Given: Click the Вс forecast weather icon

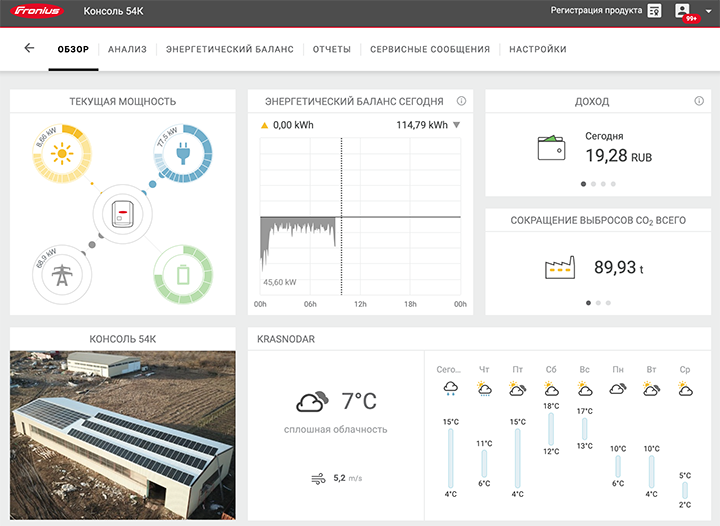Looking at the screenshot, I should click(x=585, y=388).
